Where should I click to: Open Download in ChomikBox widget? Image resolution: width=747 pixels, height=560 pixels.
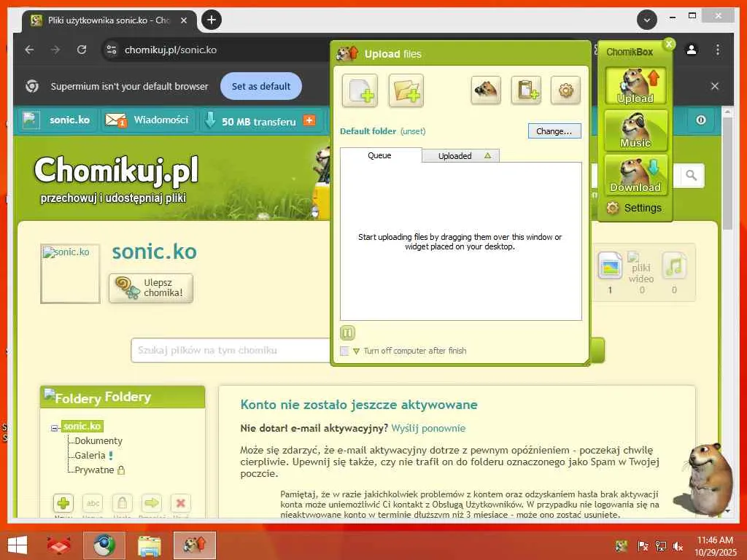[635, 175]
